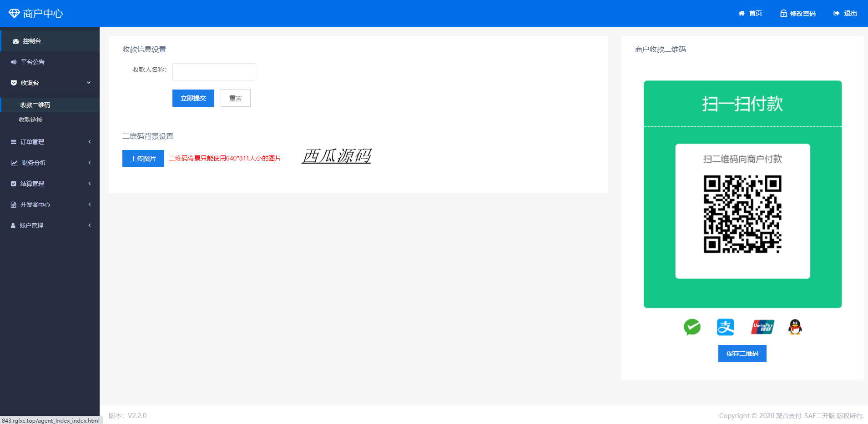
Task: Click the 收款人名称 field label
Action: point(150,70)
